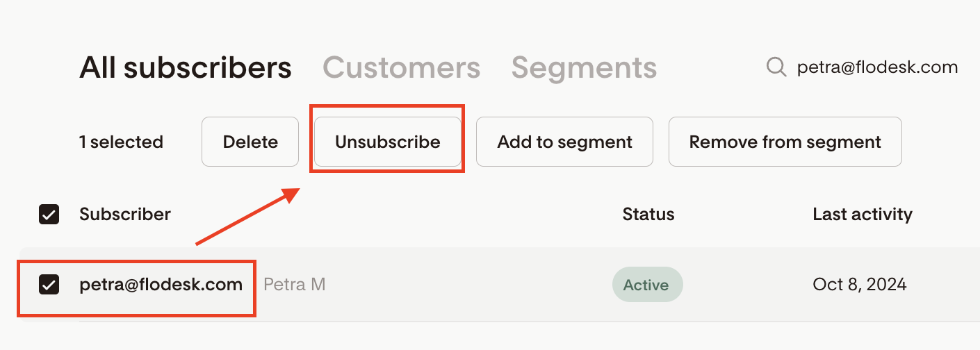Click the Petra M subscriber name
The width and height of the screenshot is (980, 350).
pos(295,284)
